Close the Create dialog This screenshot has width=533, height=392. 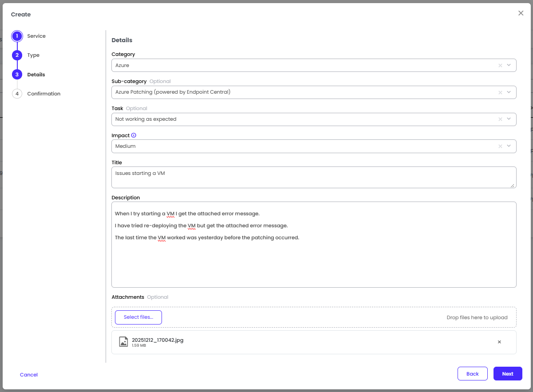click(x=521, y=13)
